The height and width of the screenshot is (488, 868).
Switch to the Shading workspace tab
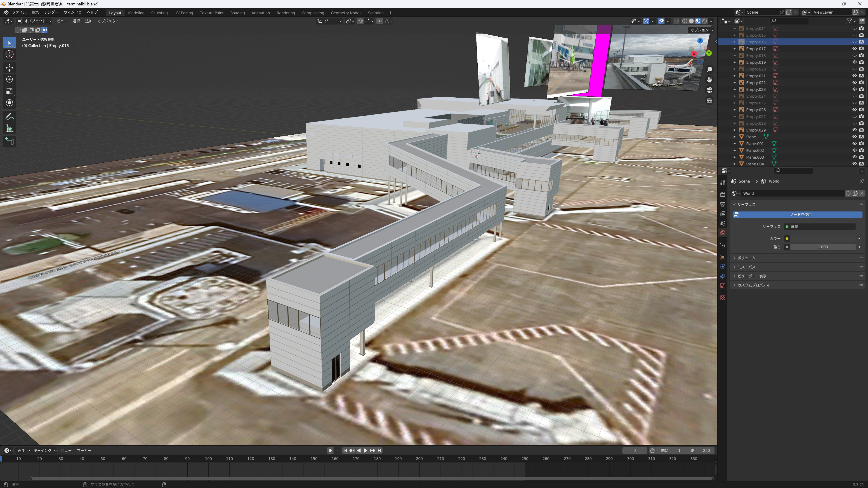click(237, 13)
